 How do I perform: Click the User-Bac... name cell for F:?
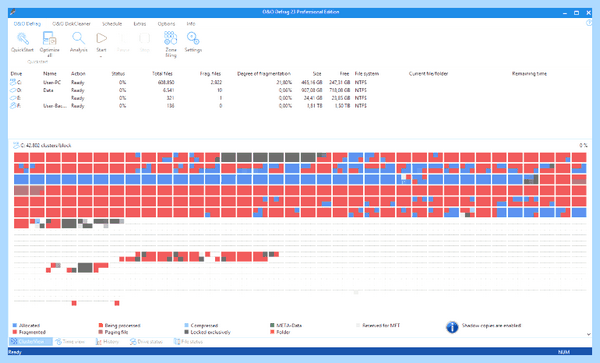click(55, 106)
